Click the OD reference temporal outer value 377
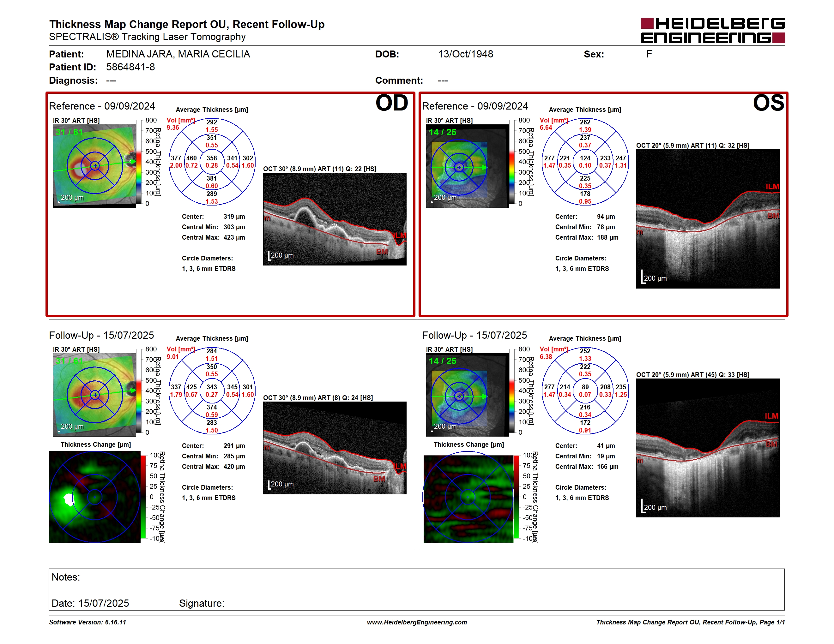The width and height of the screenshot is (834, 644). [176, 158]
